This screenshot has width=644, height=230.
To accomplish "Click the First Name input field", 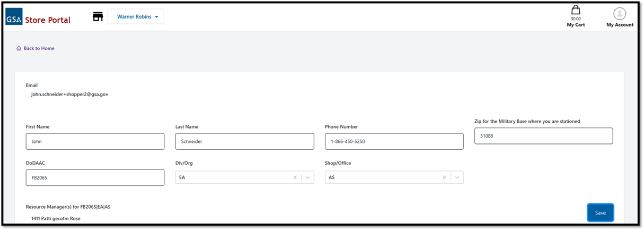I will click(95, 141).
